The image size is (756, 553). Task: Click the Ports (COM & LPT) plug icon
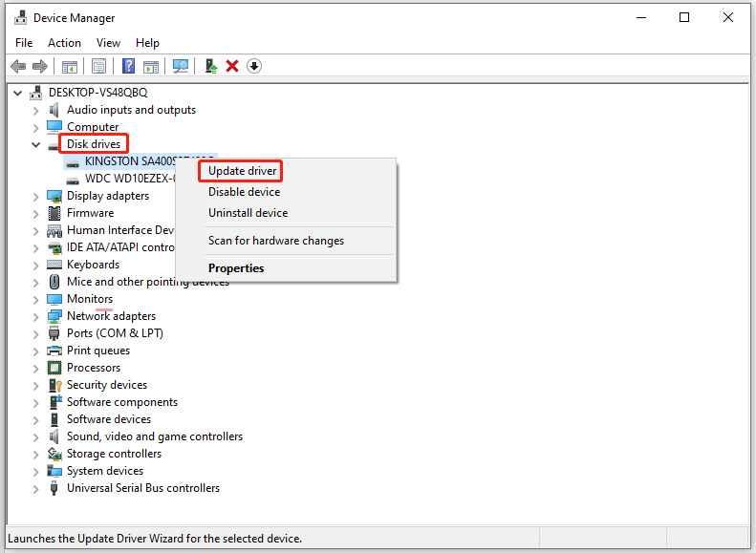click(x=54, y=333)
